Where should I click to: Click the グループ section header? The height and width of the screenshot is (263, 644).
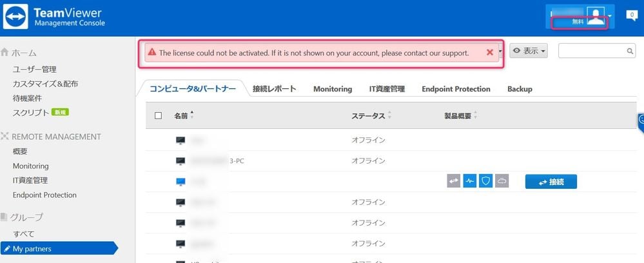pyautogui.click(x=27, y=217)
